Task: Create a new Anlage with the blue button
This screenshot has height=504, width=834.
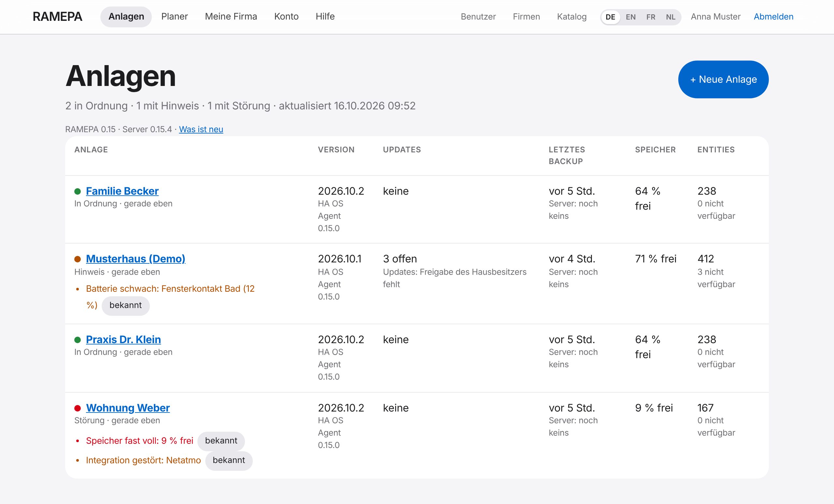Action: (723, 79)
